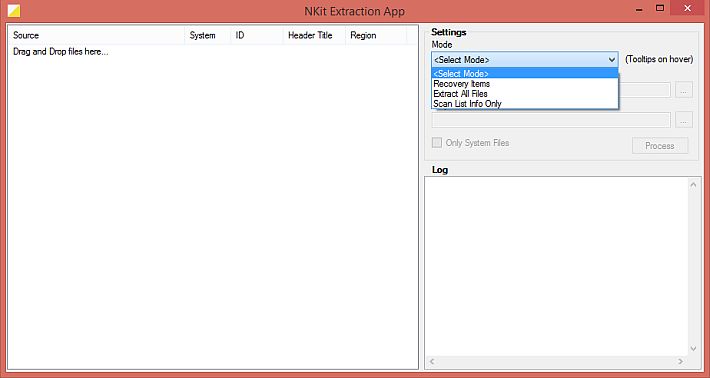Click the Log scrollbar down arrow

coord(693,349)
